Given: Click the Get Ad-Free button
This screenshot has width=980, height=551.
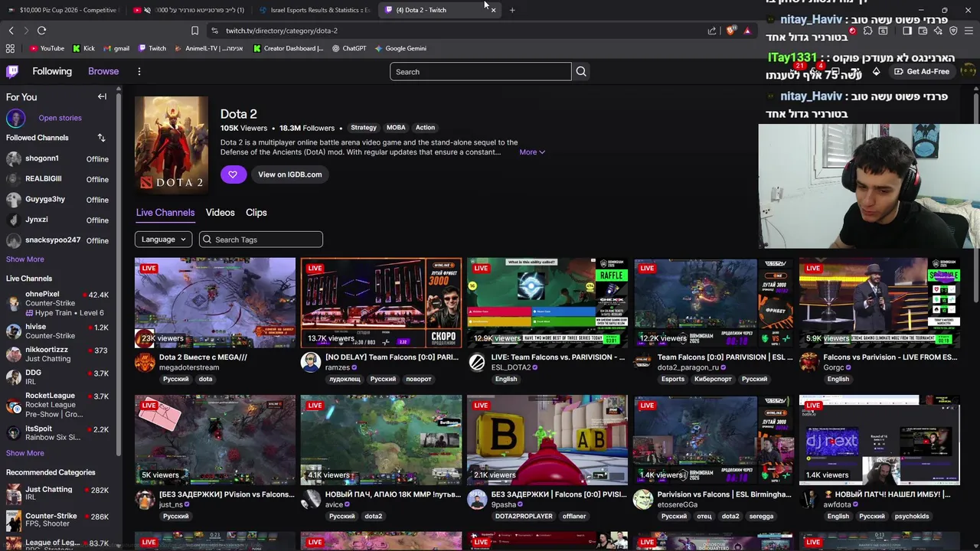Looking at the screenshot, I should click(922, 71).
